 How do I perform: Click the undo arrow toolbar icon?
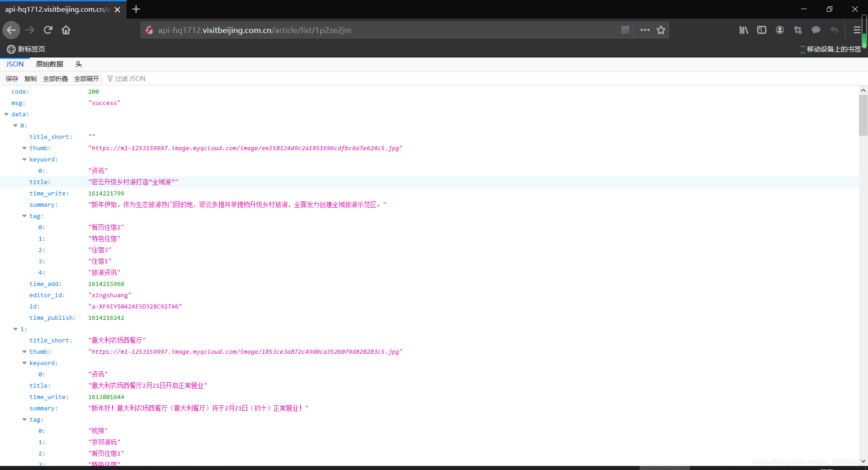pyautogui.click(x=834, y=30)
